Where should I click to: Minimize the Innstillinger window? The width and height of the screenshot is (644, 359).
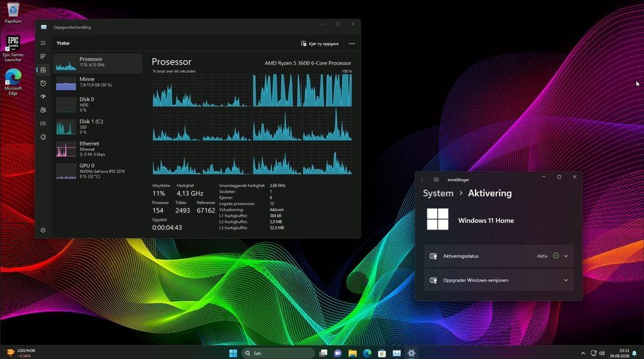[x=544, y=177]
